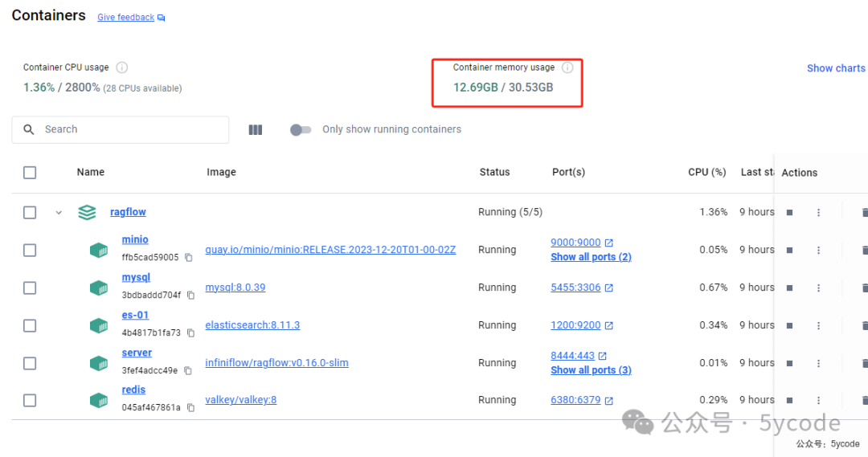The image size is (868, 457).
Task: Copy the mysql container ID
Action: point(190,296)
